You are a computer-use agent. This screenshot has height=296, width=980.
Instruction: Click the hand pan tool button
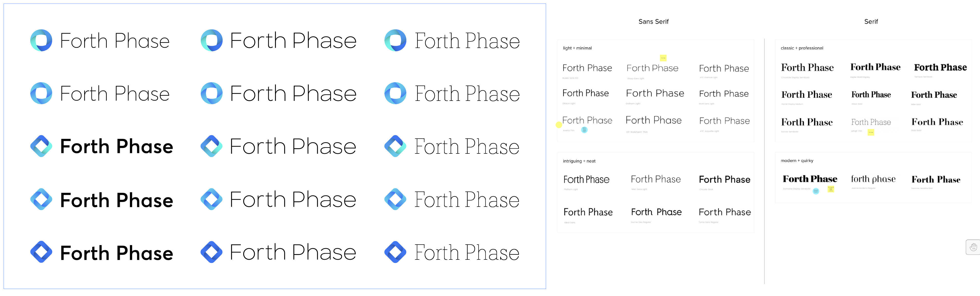coord(973,247)
